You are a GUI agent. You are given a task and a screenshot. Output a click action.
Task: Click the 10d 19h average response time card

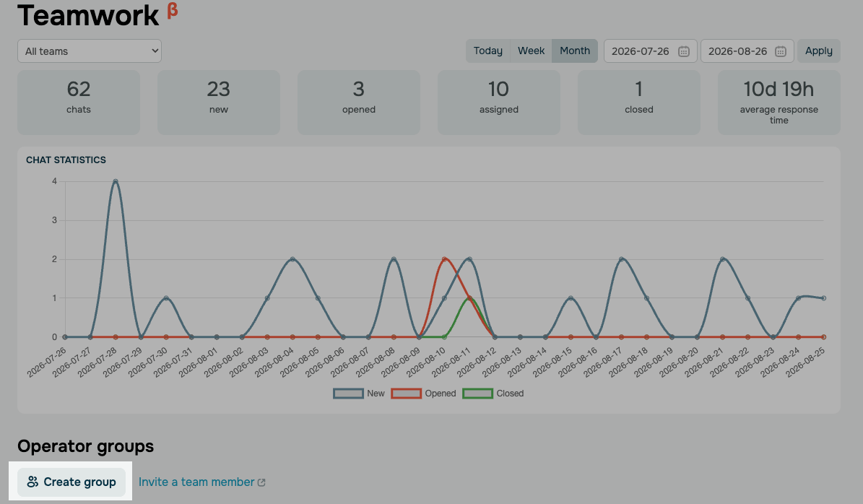click(779, 103)
